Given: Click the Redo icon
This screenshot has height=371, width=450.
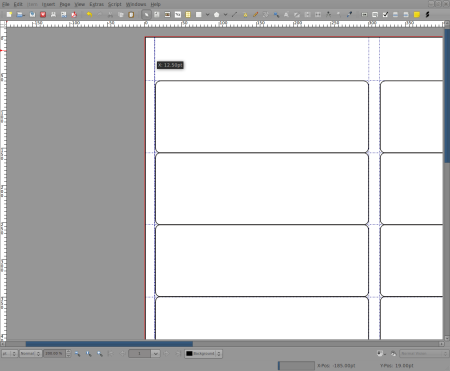Looking at the screenshot, I should 100,15.
